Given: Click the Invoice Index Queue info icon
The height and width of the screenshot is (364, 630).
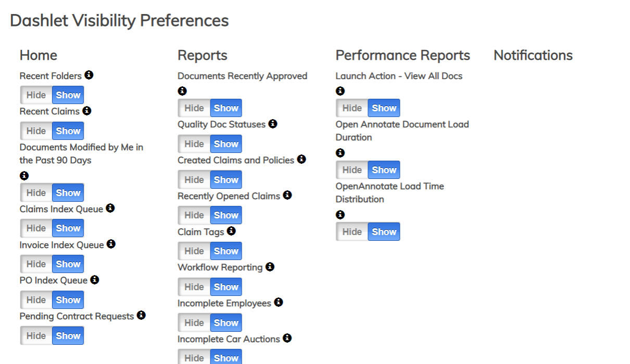Looking at the screenshot, I should pos(111,244).
